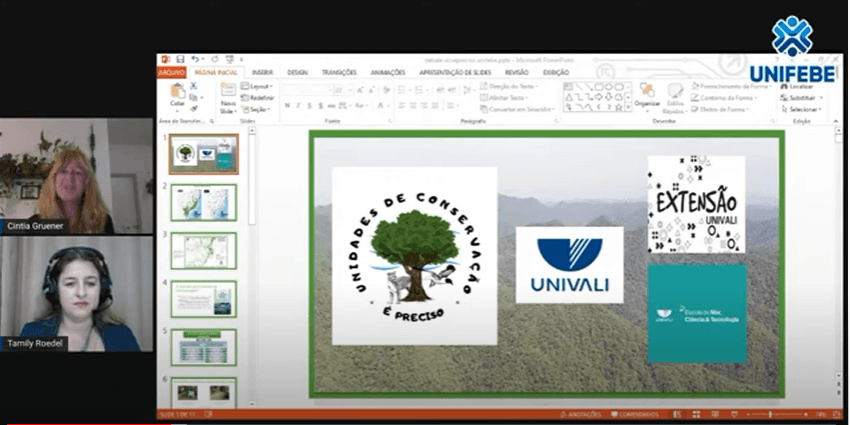Open Efeitos de Forma dropdown

(722, 109)
